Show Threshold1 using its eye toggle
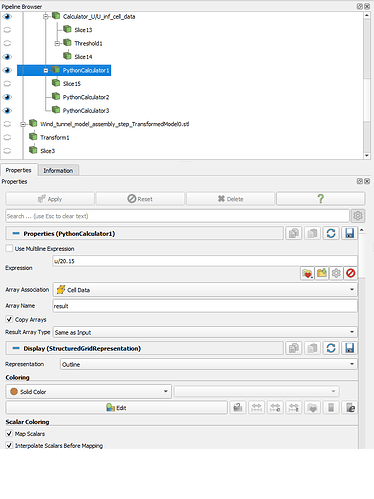 (7, 43)
